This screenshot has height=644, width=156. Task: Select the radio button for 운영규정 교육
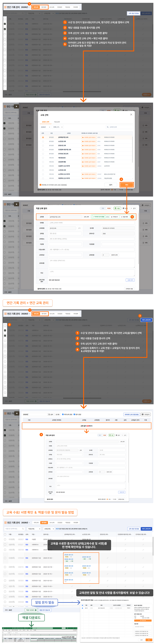(x=43, y=145)
